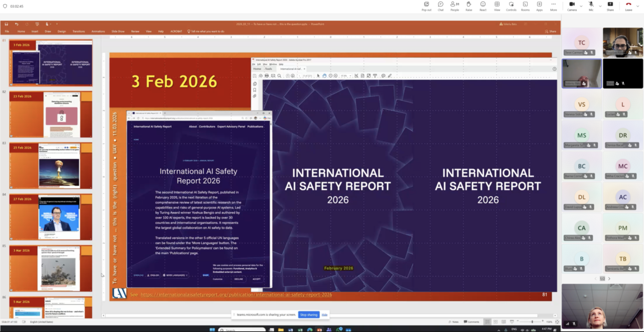Open the internationalaisafetyreport.org link on slide
644x332 pixels.
(236, 295)
